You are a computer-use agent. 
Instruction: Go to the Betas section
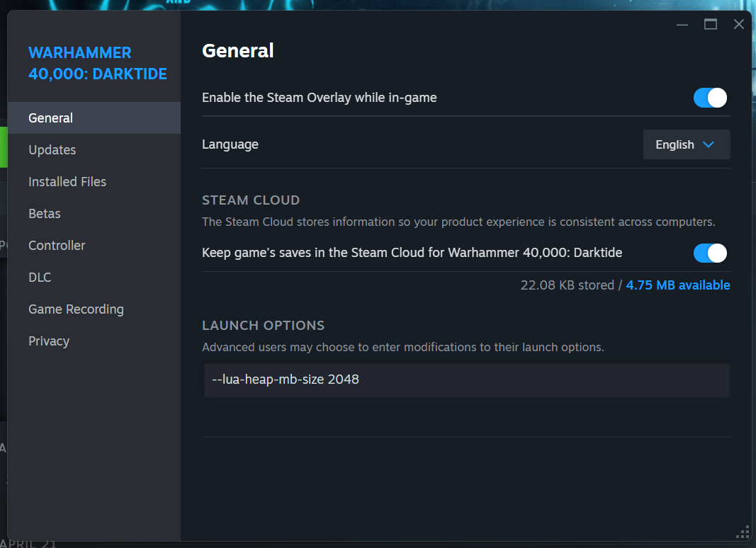[45, 214]
